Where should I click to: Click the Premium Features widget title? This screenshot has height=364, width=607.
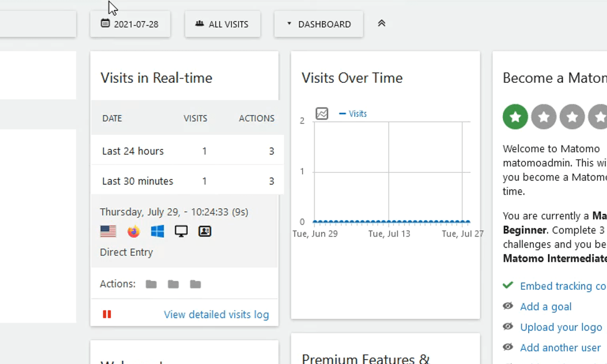point(366,359)
